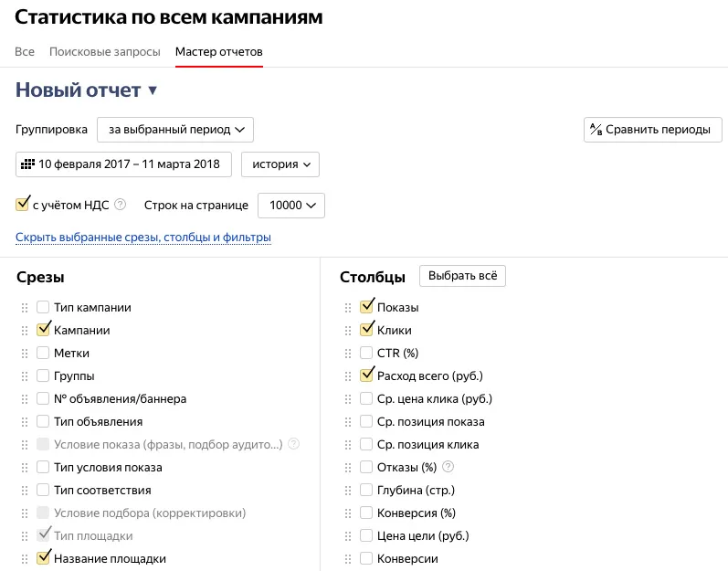Viewport: 728px width, 571px height.
Task: Click Скрыть выбранные срезы, столбцы и фильтры link
Action: coord(143,238)
